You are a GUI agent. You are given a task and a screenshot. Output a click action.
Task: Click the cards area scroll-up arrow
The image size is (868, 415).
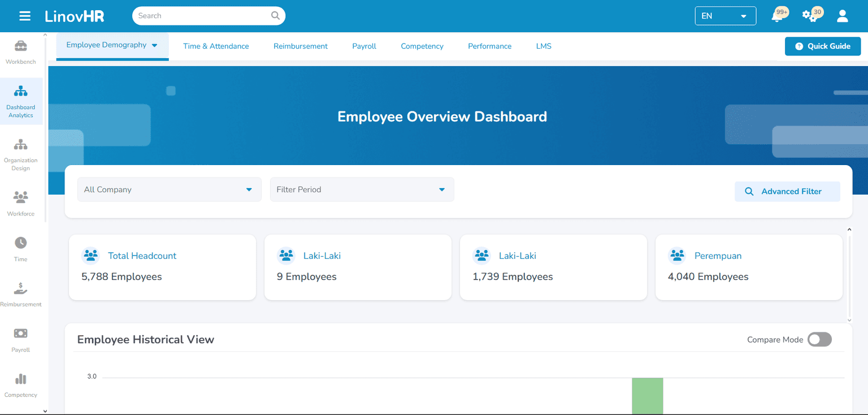tap(849, 230)
